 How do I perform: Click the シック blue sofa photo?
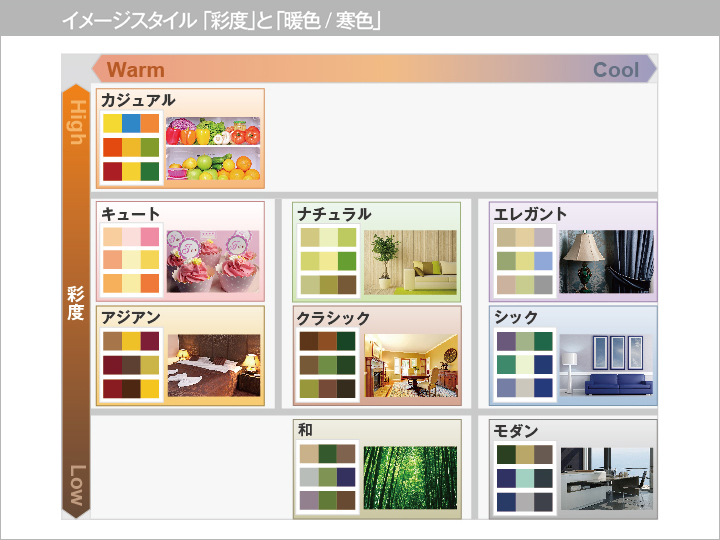(x=606, y=365)
